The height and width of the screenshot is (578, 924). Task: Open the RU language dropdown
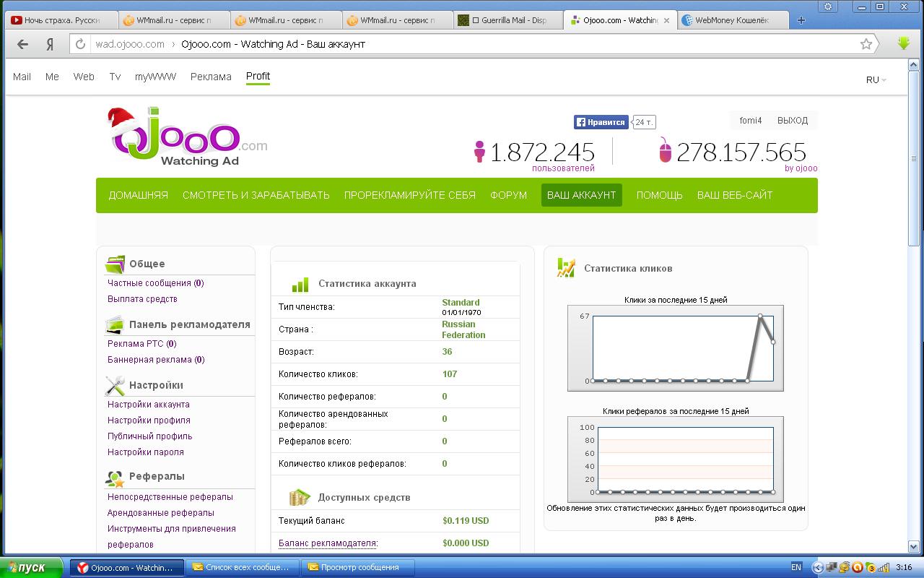(876, 80)
